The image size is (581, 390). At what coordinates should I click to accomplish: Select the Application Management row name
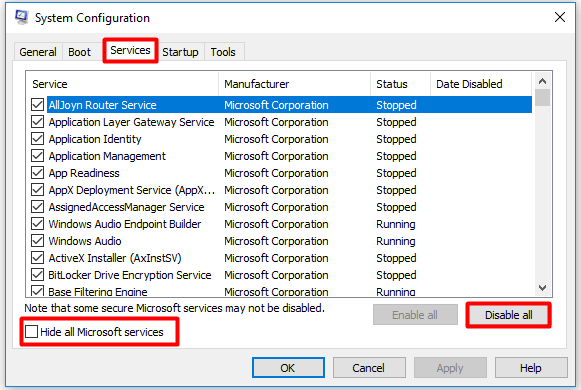click(107, 156)
